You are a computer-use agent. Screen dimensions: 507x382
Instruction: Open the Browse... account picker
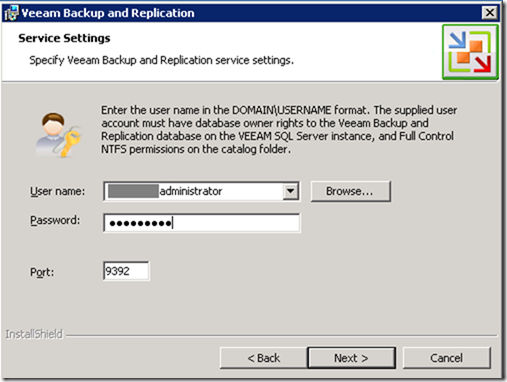point(350,191)
